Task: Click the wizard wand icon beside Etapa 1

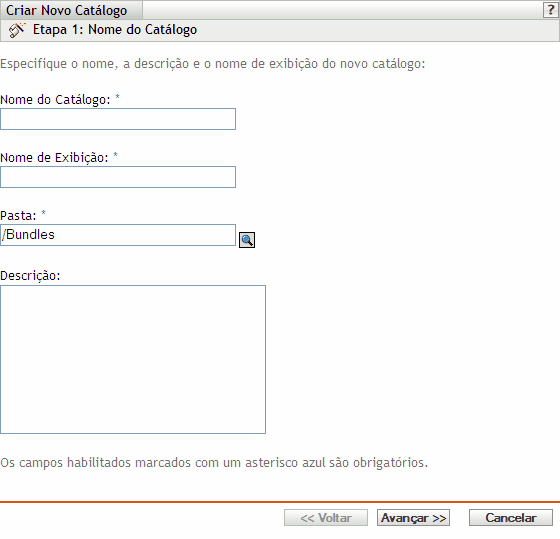Action: tap(17, 30)
